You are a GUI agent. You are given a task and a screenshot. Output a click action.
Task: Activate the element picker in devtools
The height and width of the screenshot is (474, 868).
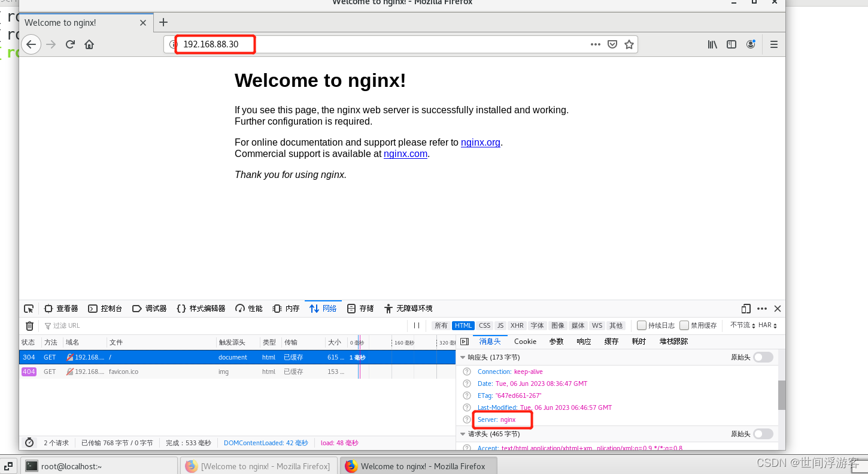[29, 309]
